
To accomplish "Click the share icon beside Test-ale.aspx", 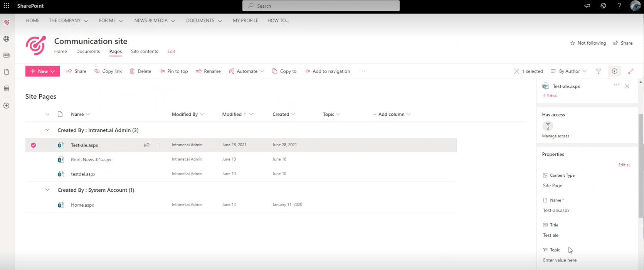I will [147, 145].
